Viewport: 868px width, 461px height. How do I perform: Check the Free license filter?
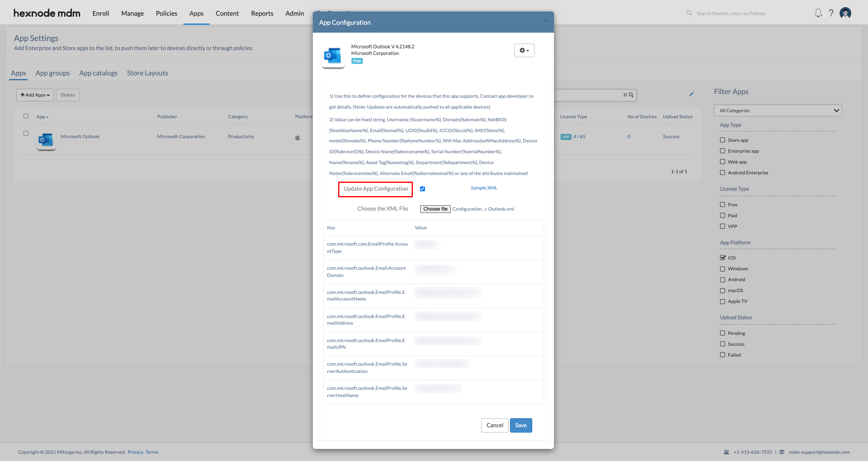coord(722,204)
